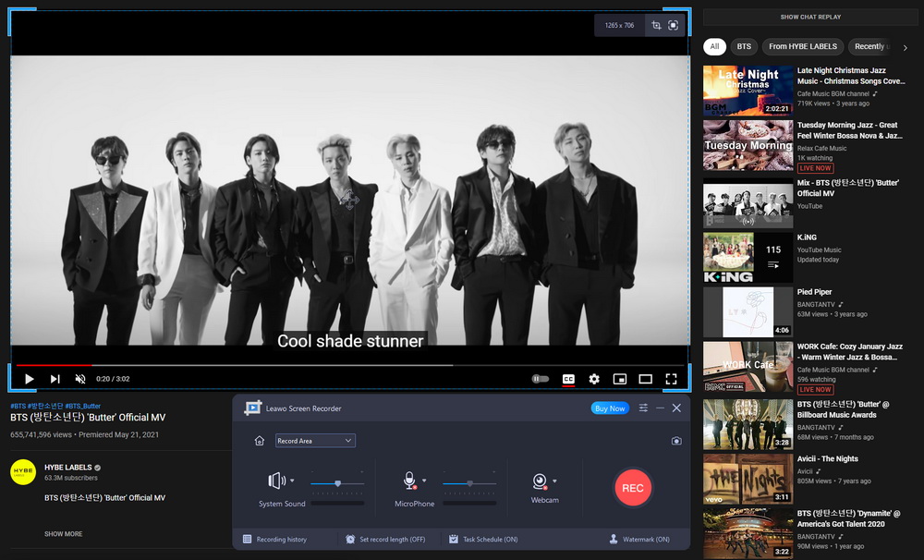
Task: Click the Buy Now button
Action: [x=610, y=407]
